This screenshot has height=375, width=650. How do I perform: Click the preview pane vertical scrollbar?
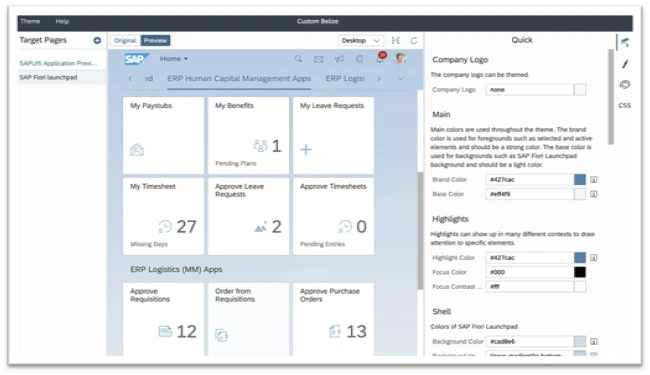click(x=420, y=231)
